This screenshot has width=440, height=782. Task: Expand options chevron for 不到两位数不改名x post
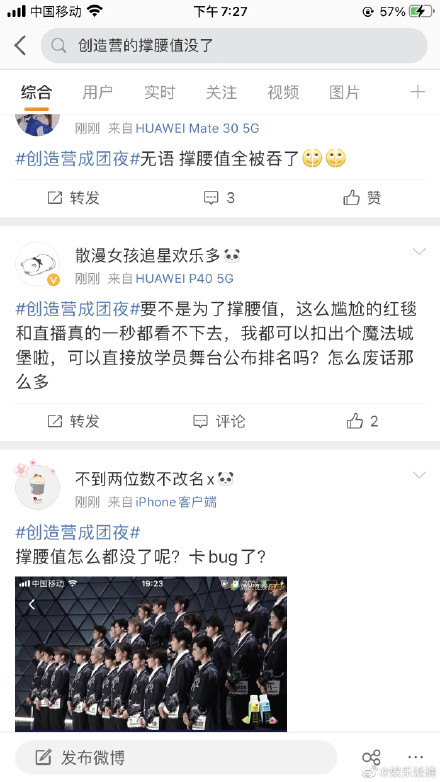[x=420, y=475]
